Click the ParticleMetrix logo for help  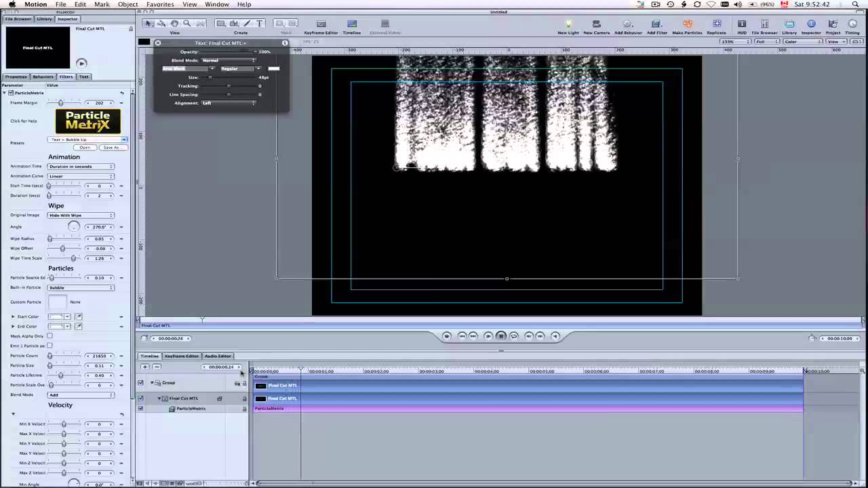88,121
